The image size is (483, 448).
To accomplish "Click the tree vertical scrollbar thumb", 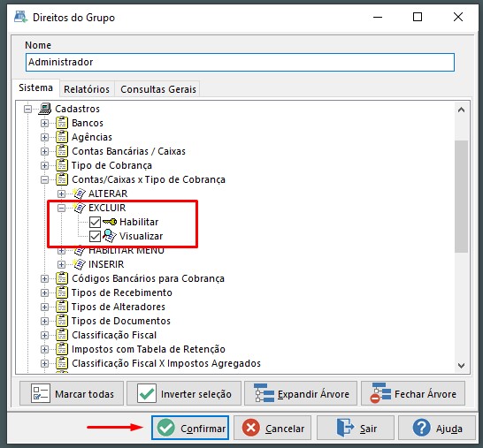I will click(461, 196).
